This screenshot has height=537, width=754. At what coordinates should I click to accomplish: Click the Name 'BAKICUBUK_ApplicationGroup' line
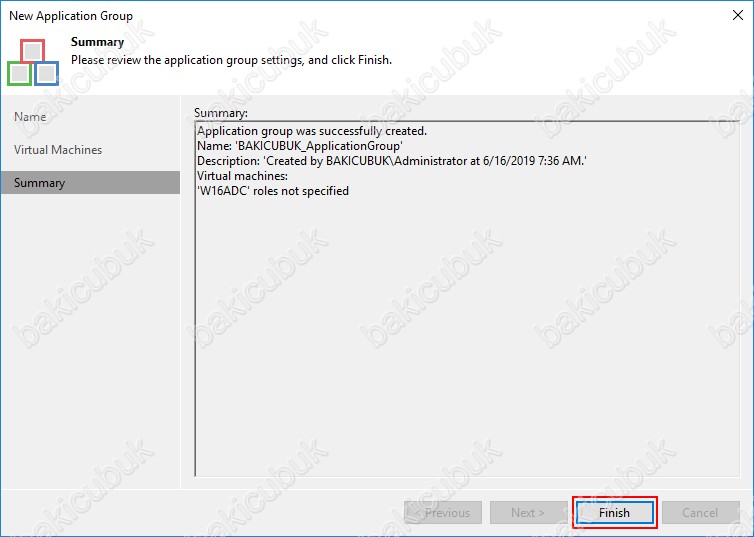click(x=300, y=146)
